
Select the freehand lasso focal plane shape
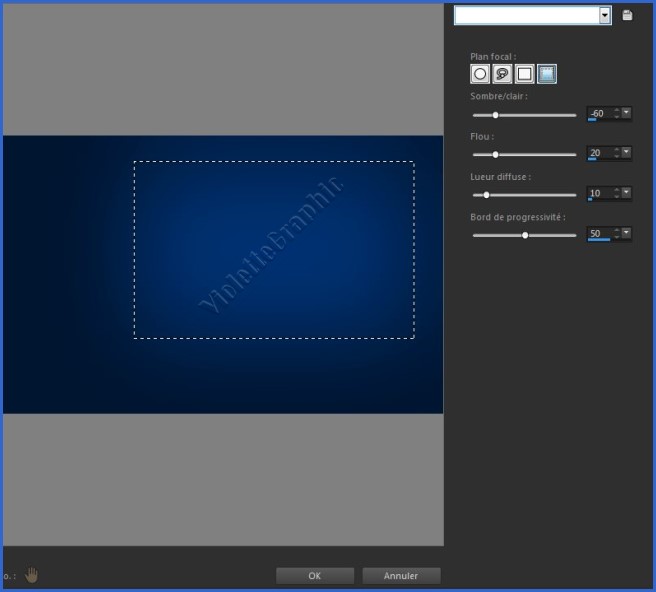pyautogui.click(x=502, y=74)
